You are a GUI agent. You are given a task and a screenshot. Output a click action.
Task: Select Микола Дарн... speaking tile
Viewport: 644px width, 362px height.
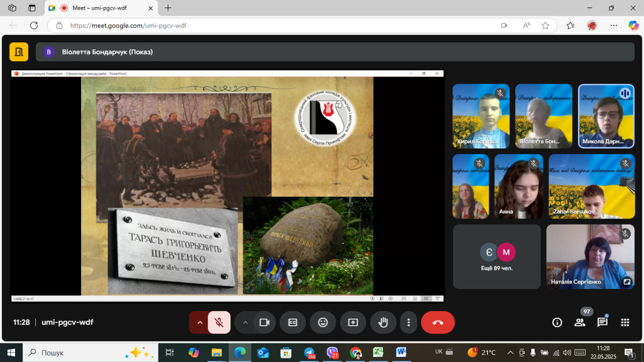click(x=606, y=116)
